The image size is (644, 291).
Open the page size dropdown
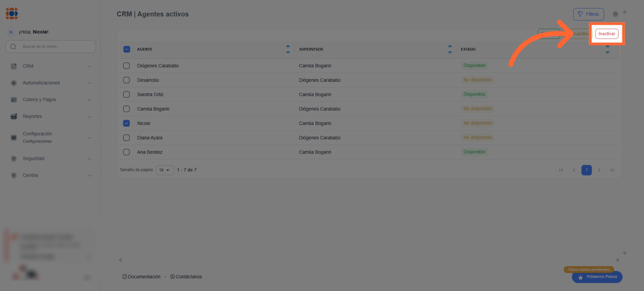point(164,170)
